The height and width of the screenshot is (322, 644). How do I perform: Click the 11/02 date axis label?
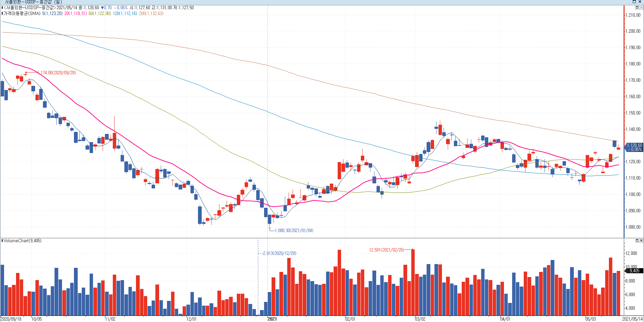pyautogui.click(x=110, y=319)
